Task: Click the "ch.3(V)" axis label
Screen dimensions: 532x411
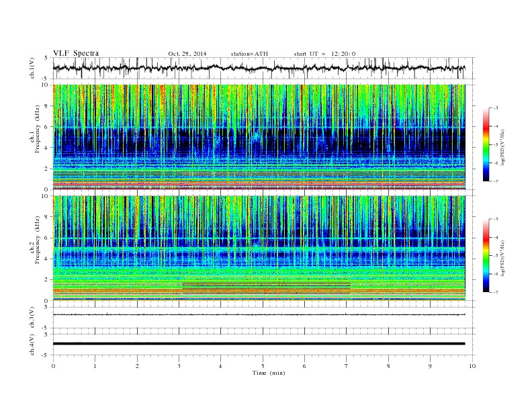Action: pyautogui.click(x=32, y=318)
